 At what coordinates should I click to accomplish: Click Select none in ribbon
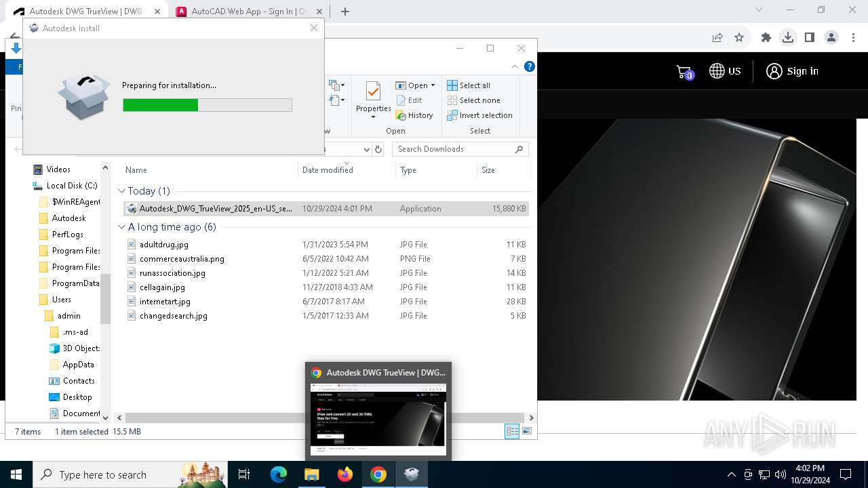point(473,100)
